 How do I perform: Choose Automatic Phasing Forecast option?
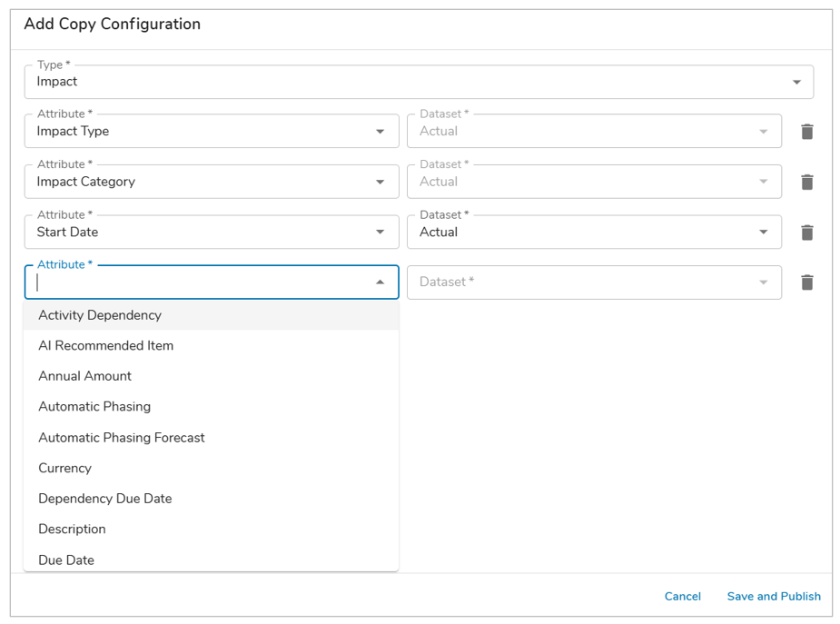[122, 438]
